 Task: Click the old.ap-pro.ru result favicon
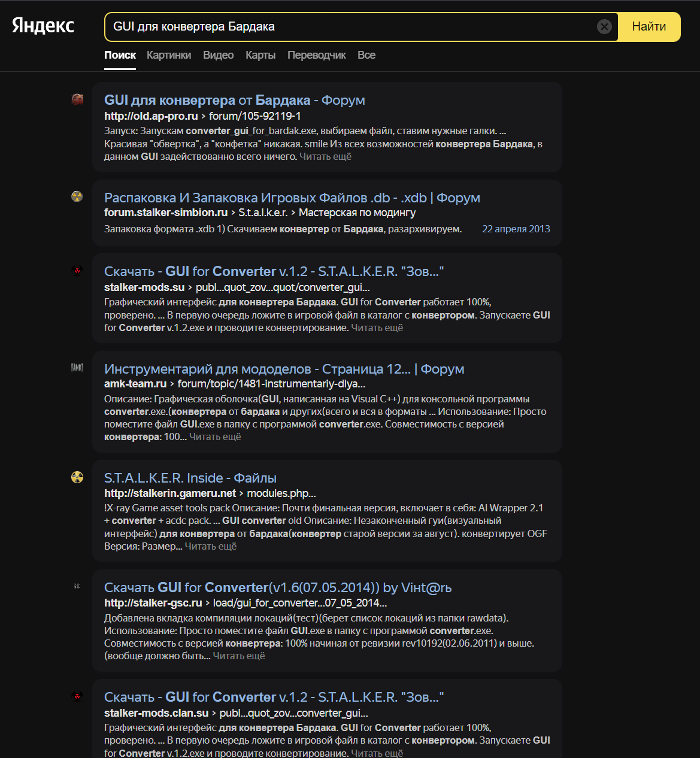(x=77, y=99)
